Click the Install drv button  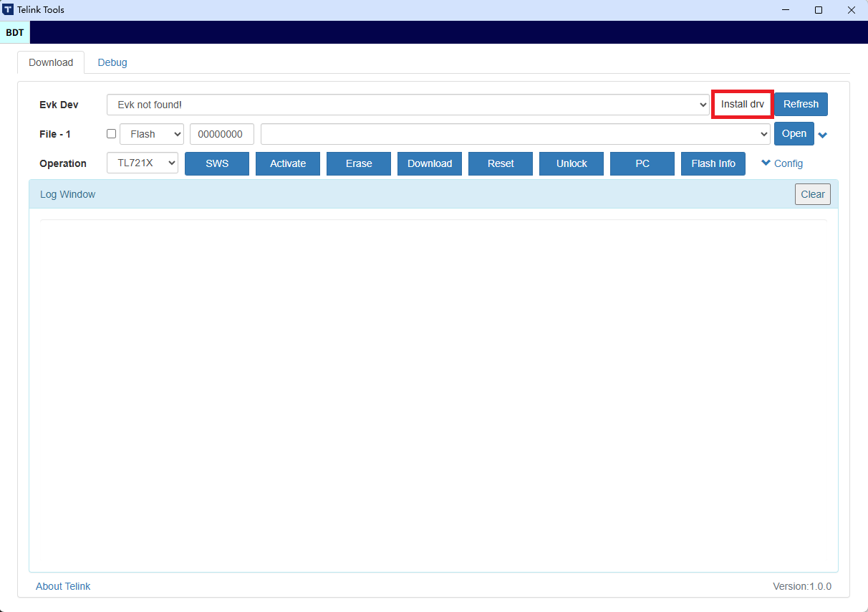(742, 104)
